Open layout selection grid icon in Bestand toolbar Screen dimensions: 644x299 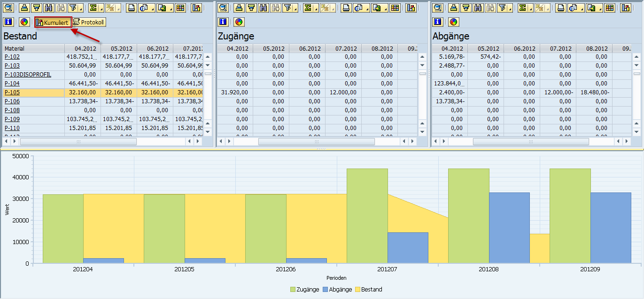(181, 8)
